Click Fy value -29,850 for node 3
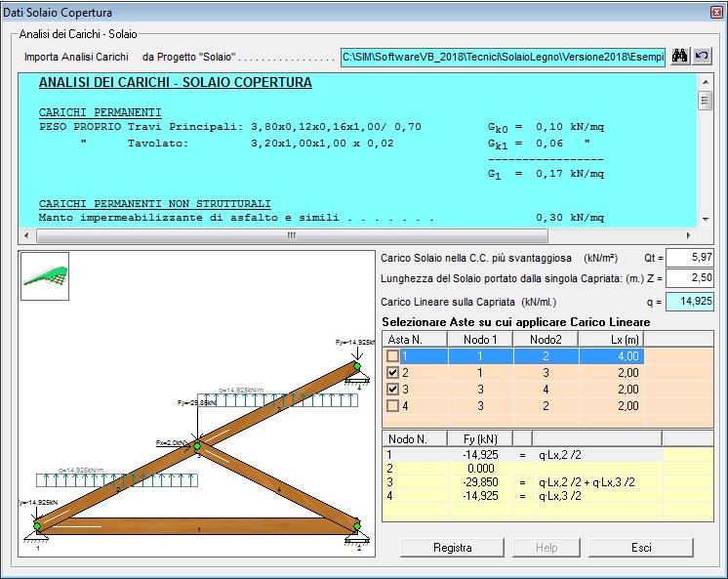This screenshot has height=579, width=728. click(480, 482)
